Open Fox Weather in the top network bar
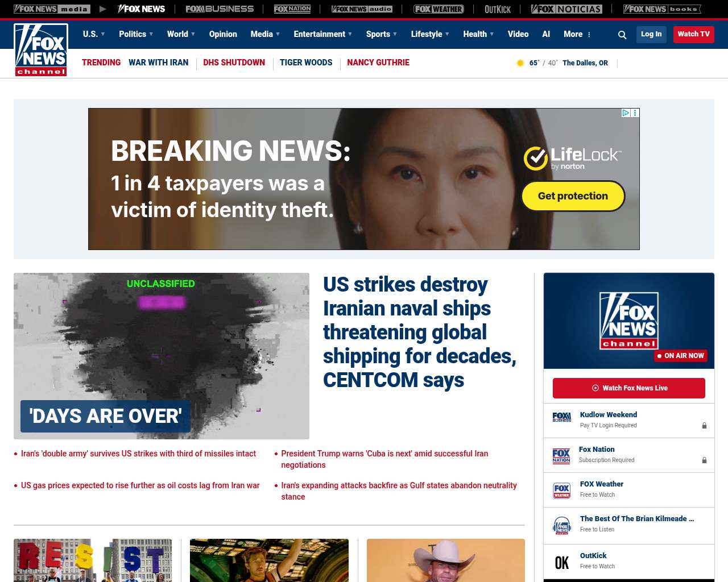The height and width of the screenshot is (582, 728). tap(439, 9)
